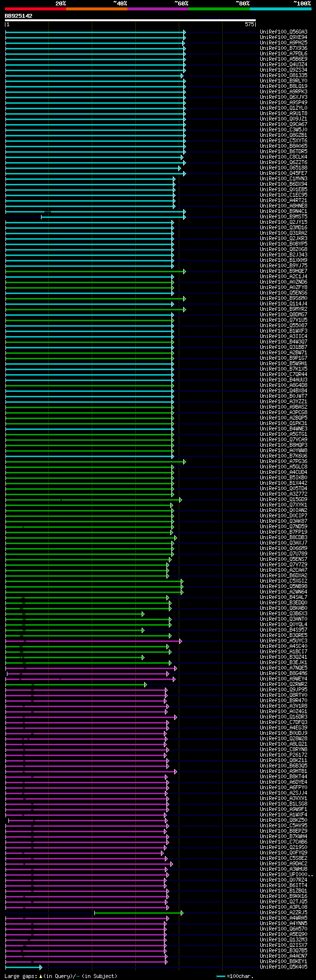Select hit label UniRef100_B9MYR2
Screen dimensions: 316x980
pyautogui.click(x=283, y=309)
